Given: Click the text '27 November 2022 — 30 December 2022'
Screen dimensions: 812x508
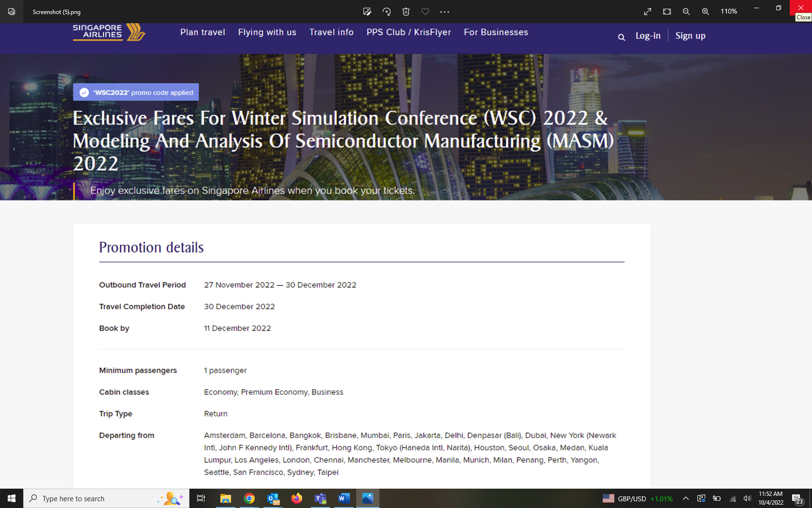Looking at the screenshot, I should 280,285.
